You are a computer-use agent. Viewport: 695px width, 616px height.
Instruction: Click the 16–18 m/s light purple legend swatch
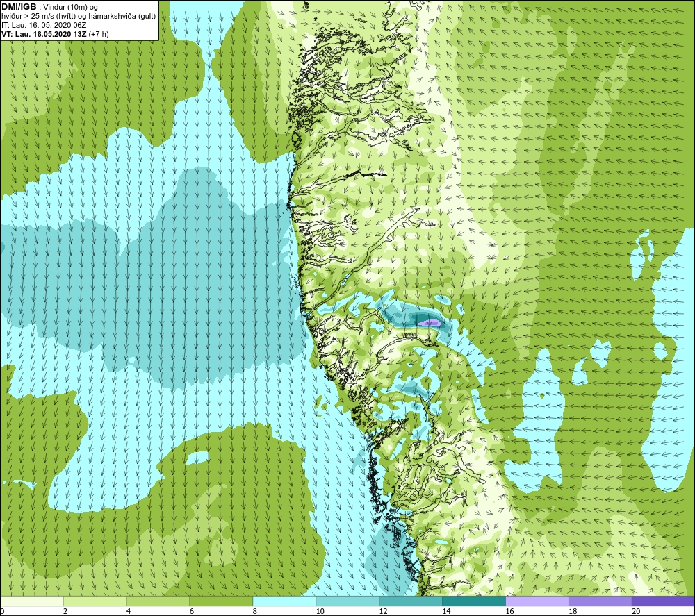click(x=537, y=601)
